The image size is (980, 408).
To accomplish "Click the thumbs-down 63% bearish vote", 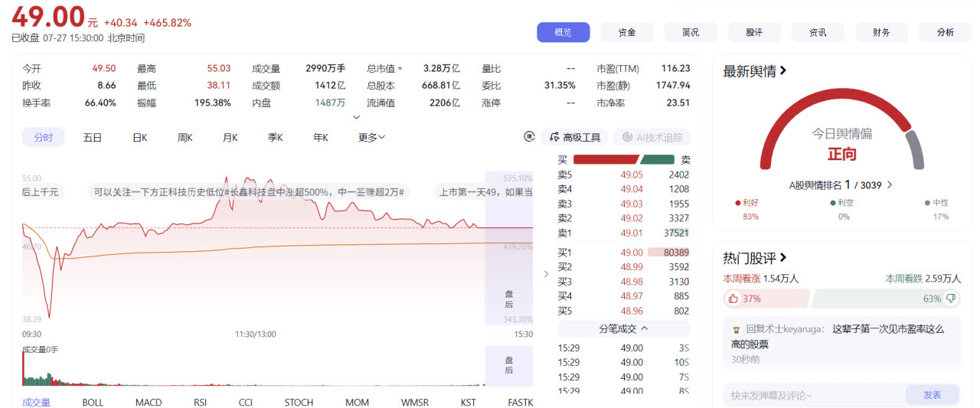I will coord(886,299).
